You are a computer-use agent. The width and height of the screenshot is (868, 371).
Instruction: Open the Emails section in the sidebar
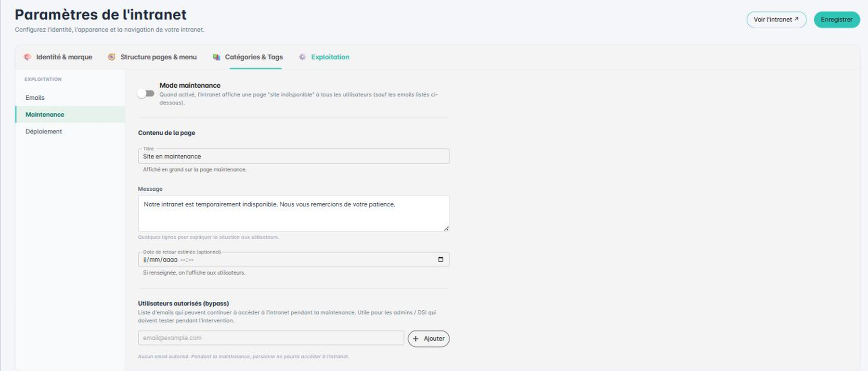[70, 98]
